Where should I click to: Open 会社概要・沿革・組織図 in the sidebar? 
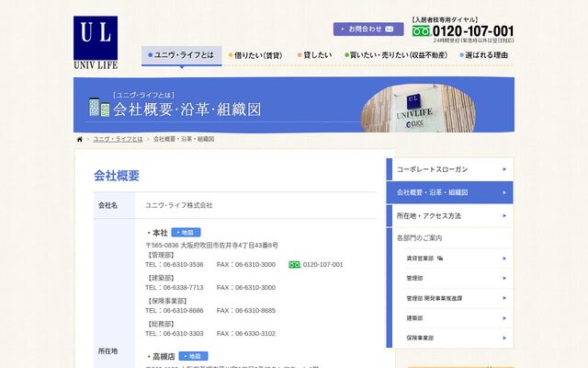coord(450,192)
